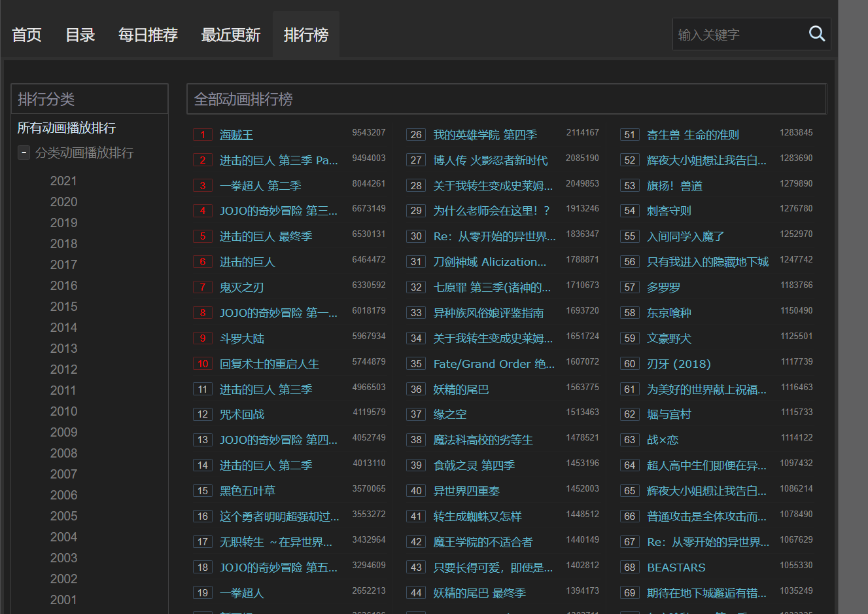Open the 入间同学入魔了 link
Screen dimensions: 868x614
[x=685, y=236]
